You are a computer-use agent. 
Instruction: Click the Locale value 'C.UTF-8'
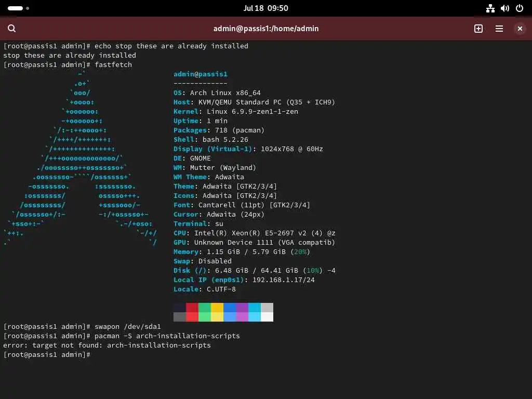(x=221, y=289)
